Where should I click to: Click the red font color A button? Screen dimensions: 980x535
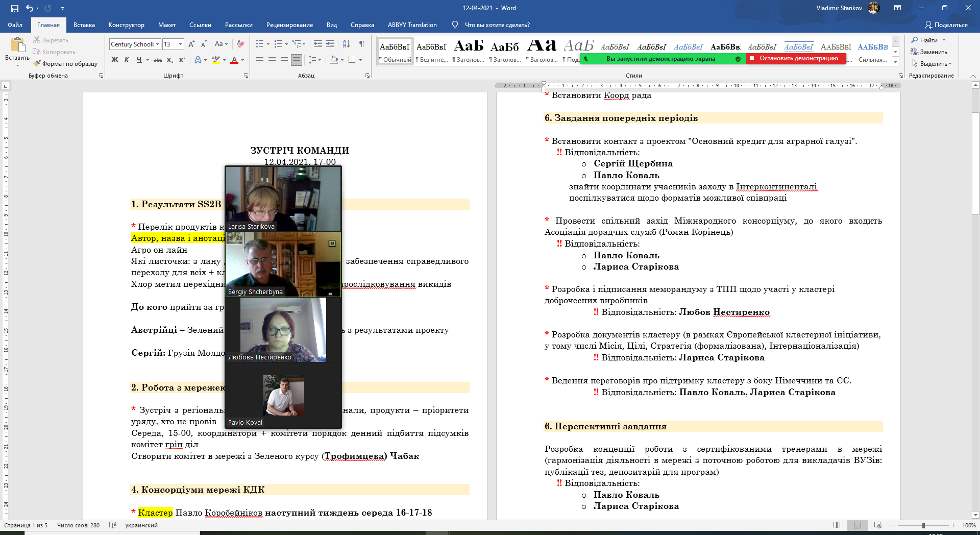click(x=234, y=60)
